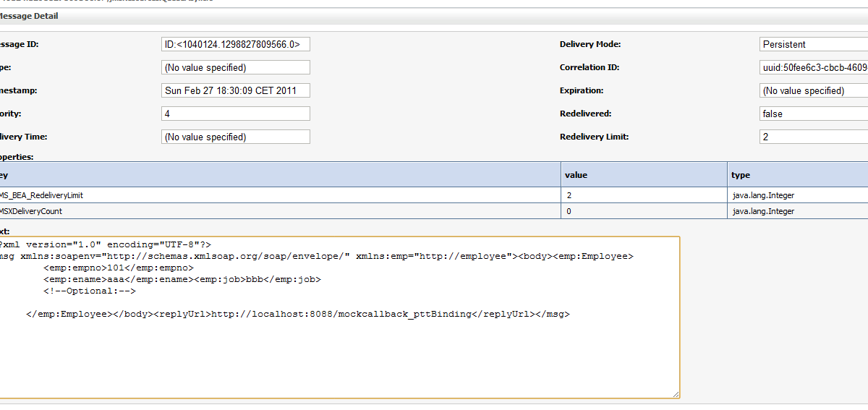Click the Message Detail section heading
Viewport: 868px width, 410px height.
(x=29, y=16)
